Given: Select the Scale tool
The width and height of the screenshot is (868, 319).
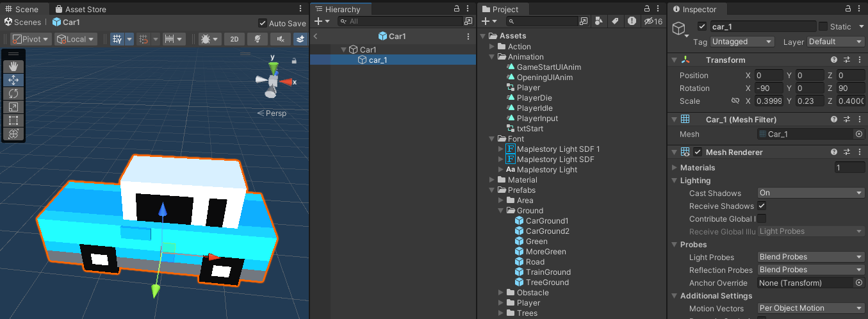Looking at the screenshot, I should pos(13,107).
